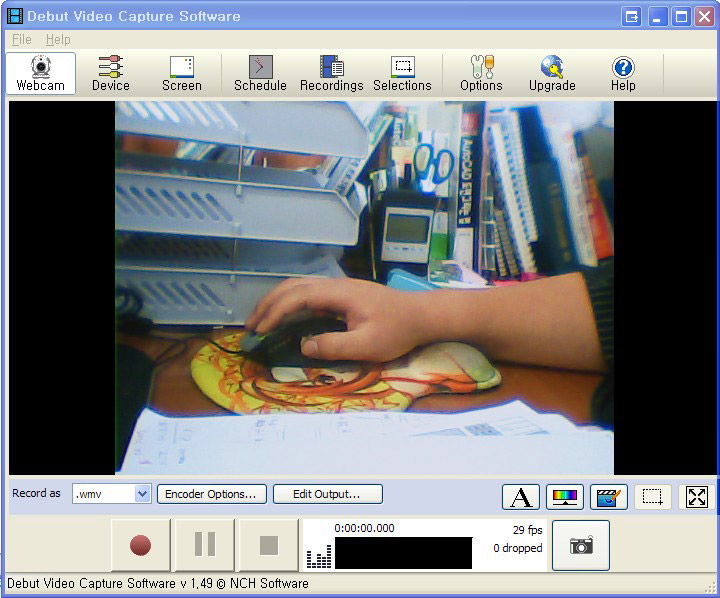
Task: Open the text caption overlay tool
Action: pos(521,497)
